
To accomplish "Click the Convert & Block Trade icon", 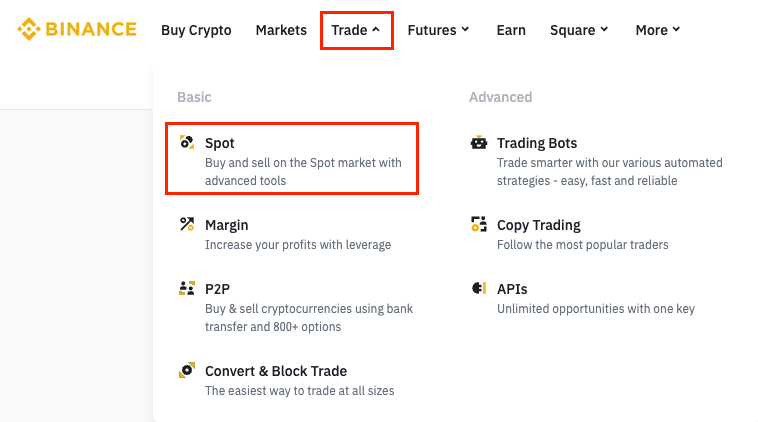I will tap(187, 371).
